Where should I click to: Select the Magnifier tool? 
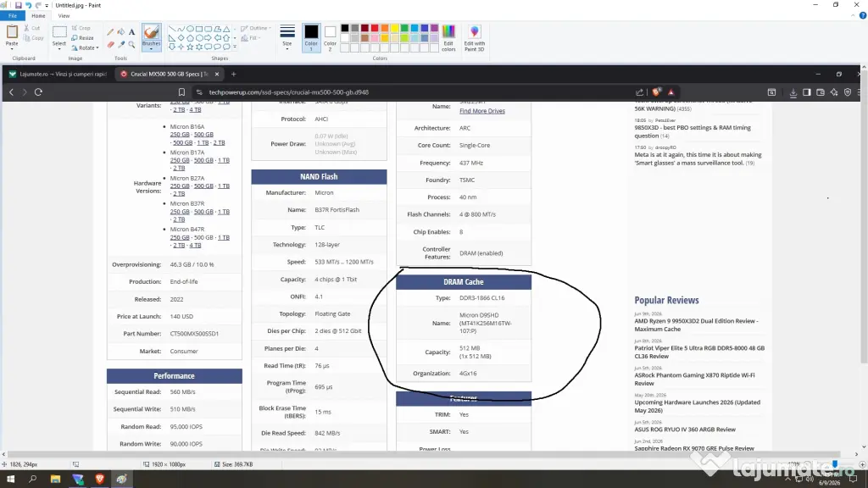coord(131,44)
